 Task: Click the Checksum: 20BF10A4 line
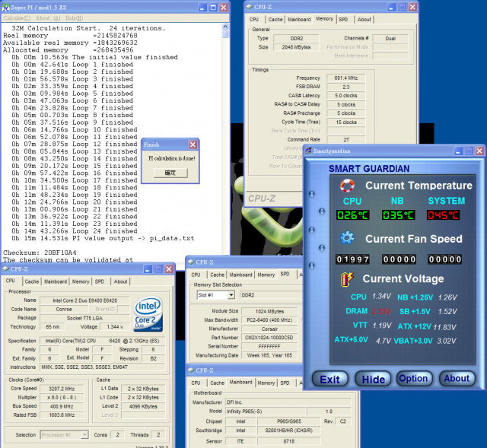pos(40,253)
